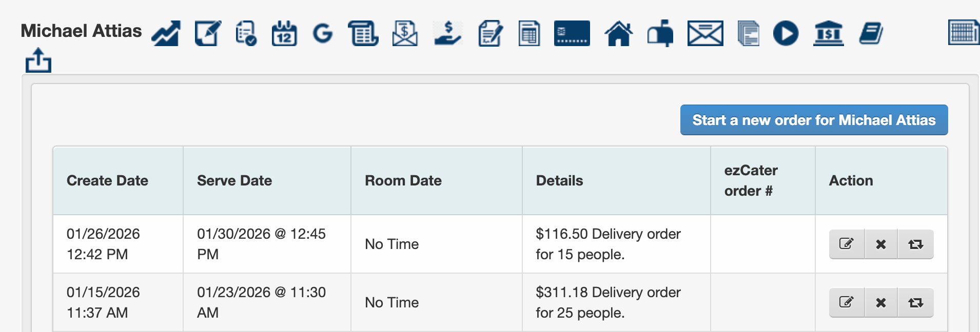
Task: Open the Google 'G' icon
Action: 323,34
